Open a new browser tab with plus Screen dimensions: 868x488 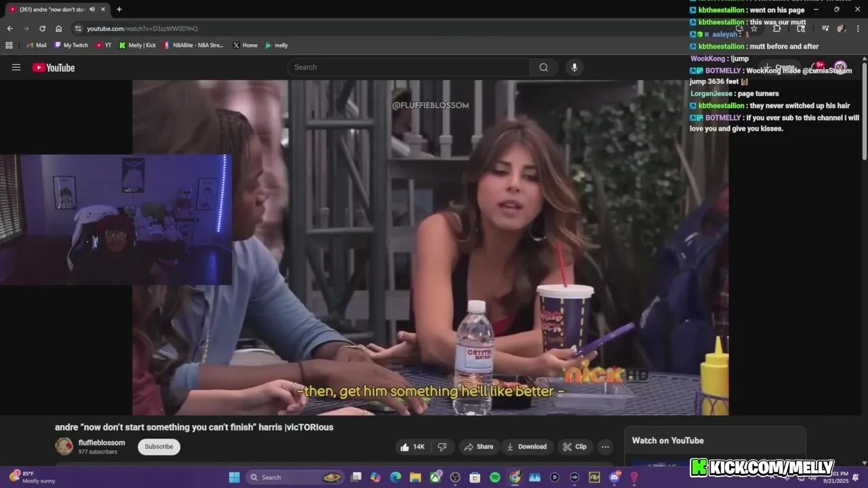119,9
